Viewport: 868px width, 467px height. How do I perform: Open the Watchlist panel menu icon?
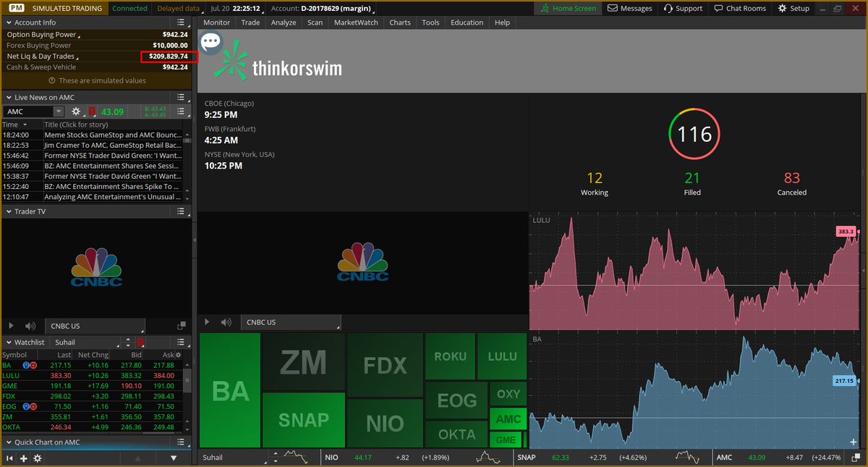(x=182, y=342)
